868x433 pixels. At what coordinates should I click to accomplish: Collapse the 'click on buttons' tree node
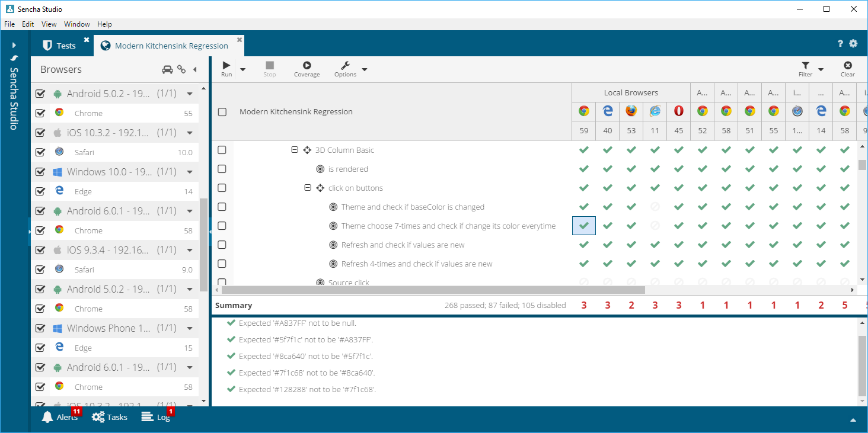[308, 188]
